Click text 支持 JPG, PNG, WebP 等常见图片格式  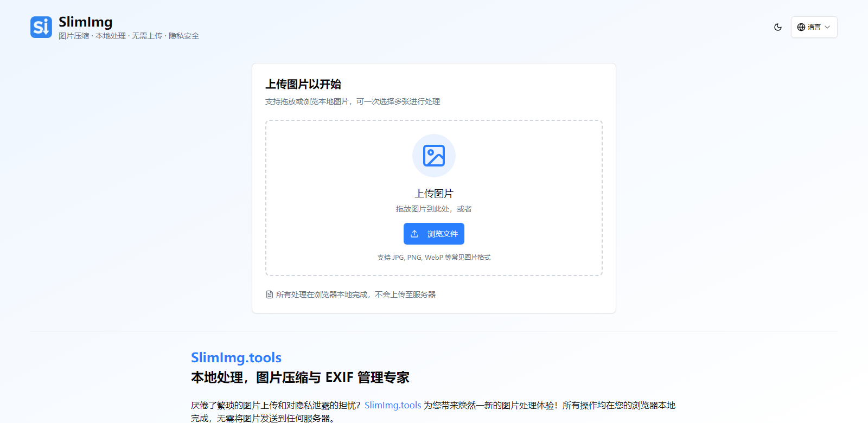point(434,258)
